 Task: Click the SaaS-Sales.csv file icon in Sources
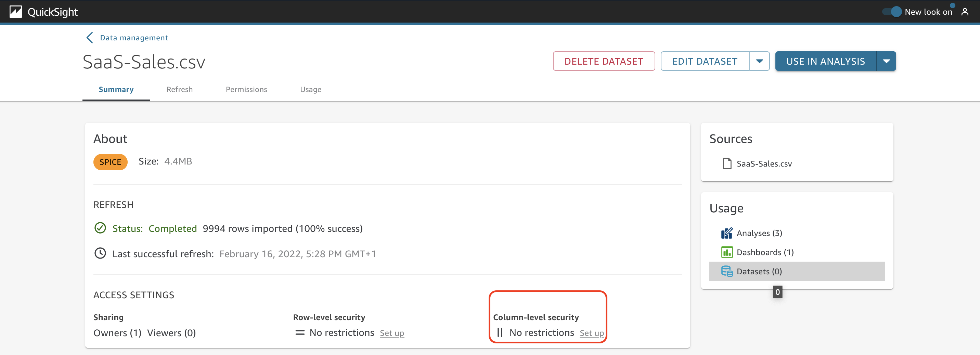click(727, 163)
